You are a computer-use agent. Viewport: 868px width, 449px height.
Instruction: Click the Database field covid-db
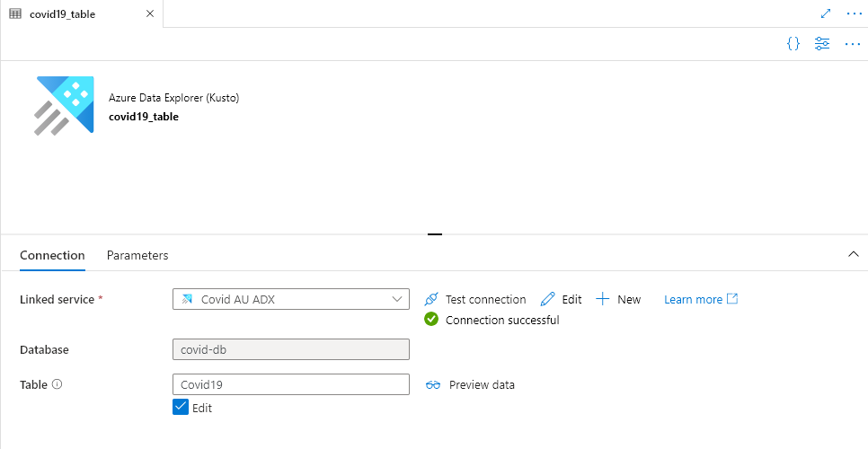(291, 349)
